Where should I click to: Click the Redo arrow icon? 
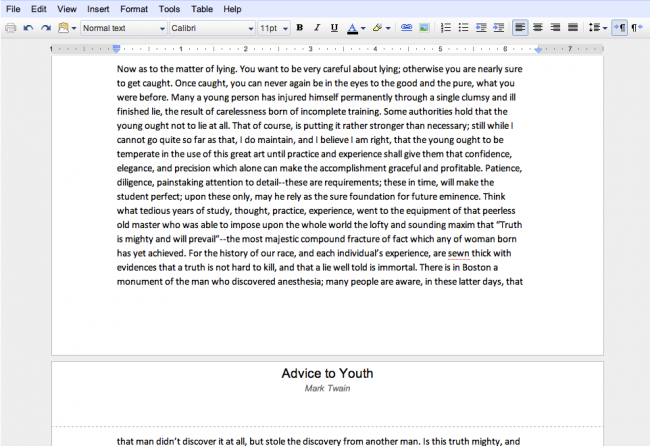tap(44, 28)
